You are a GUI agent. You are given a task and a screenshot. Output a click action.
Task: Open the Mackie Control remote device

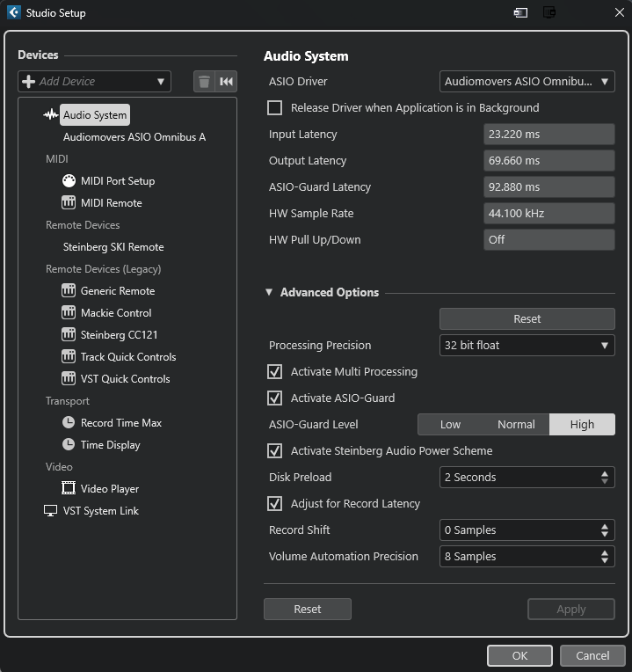tap(115, 313)
